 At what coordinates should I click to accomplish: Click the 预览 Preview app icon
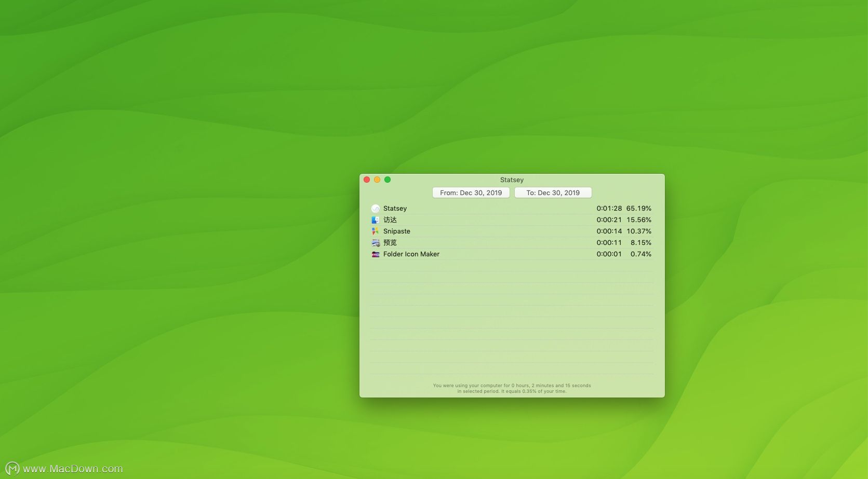376,243
